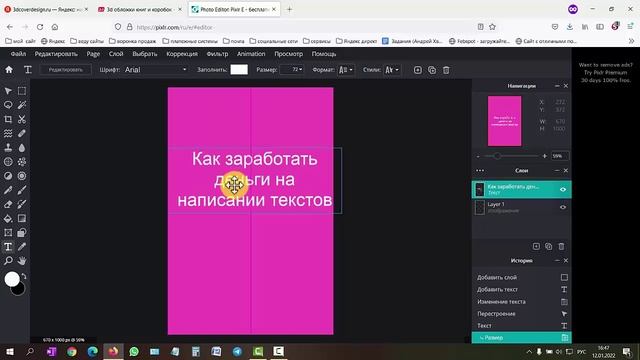Select the Dodge/Burn half-circle tool

pos(8,176)
